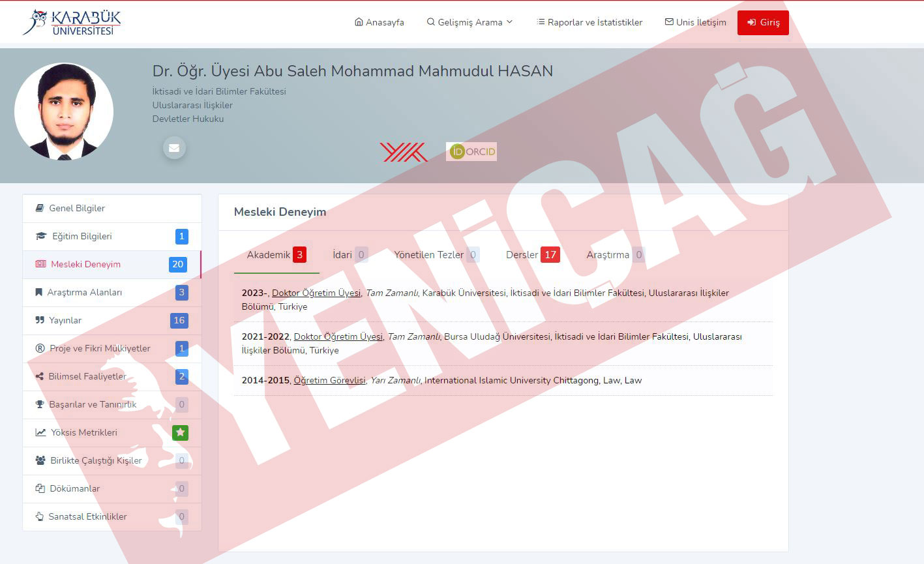Click the professor name heading
The height and width of the screenshot is (564, 924).
point(353,70)
